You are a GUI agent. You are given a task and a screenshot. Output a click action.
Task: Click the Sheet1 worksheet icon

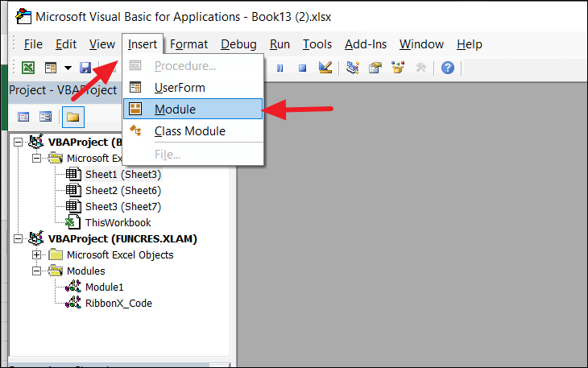coord(73,174)
